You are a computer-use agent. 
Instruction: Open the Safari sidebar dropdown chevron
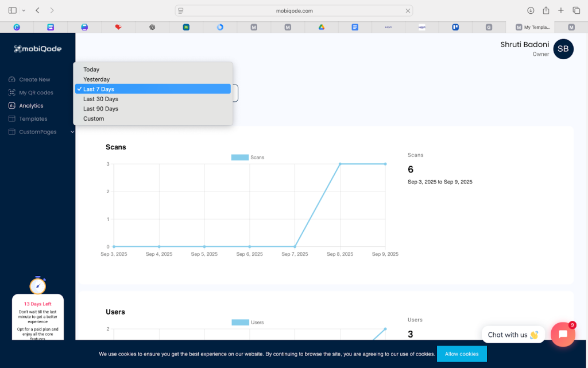coord(24,10)
